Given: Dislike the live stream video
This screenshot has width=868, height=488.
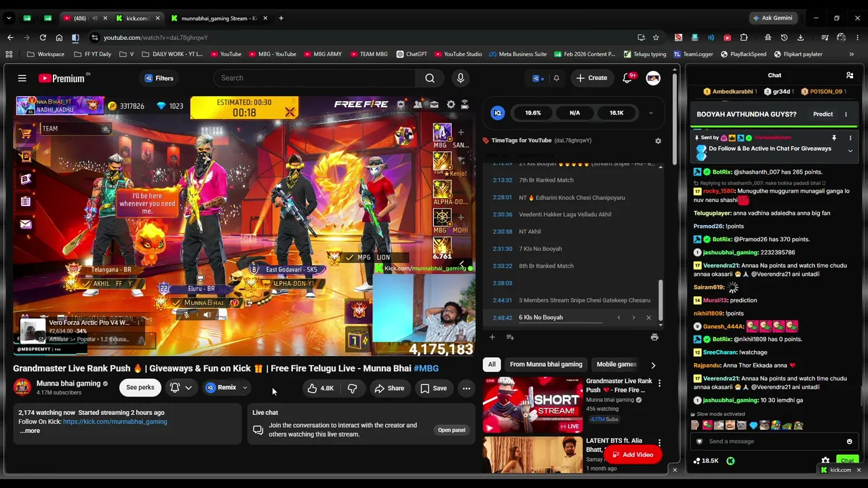Looking at the screenshot, I should pyautogui.click(x=352, y=388).
